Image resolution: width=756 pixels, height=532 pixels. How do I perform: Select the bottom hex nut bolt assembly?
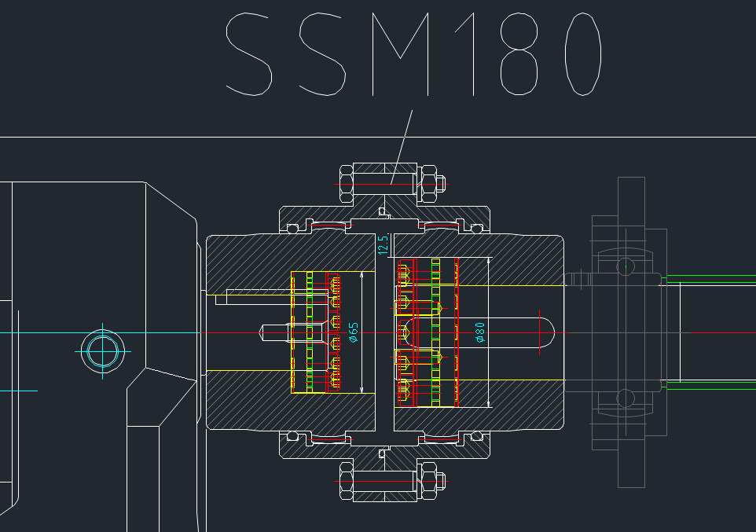[392, 481]
